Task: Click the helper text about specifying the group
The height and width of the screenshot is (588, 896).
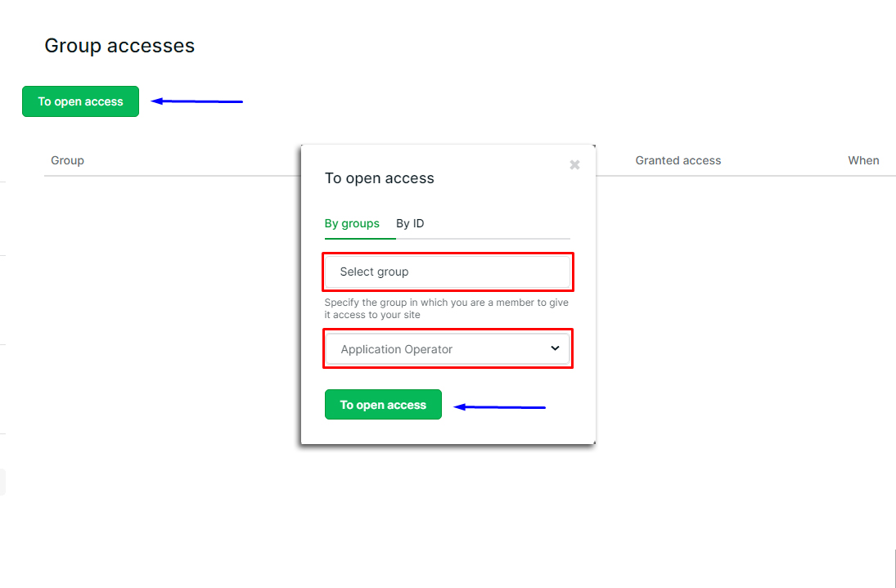Action: 446,308
